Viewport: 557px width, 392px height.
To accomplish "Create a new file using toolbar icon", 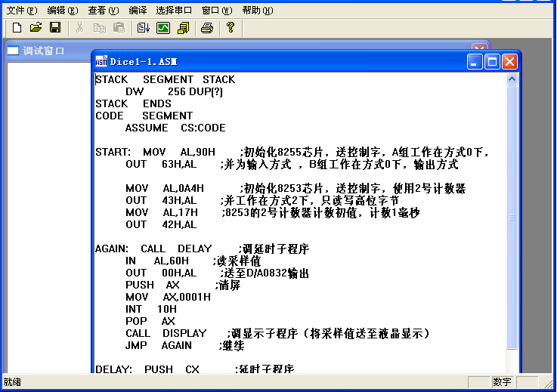I will [x=17, y=28].
